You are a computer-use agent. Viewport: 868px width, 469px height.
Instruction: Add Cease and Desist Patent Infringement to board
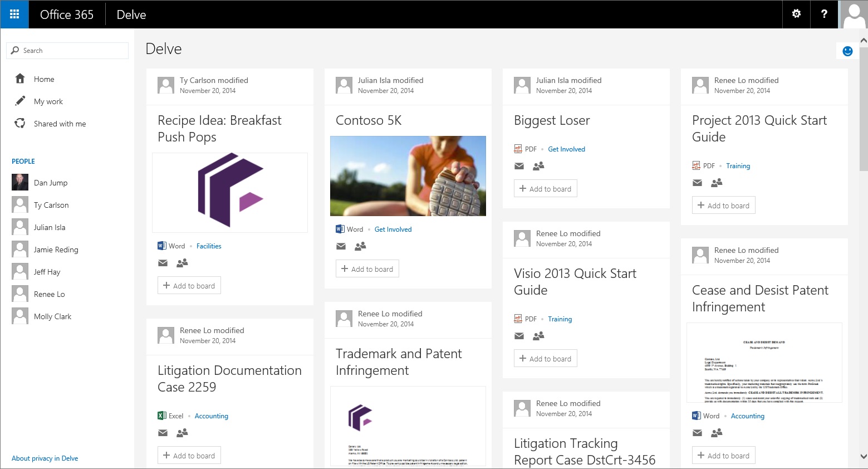click(x=724, y=455)
